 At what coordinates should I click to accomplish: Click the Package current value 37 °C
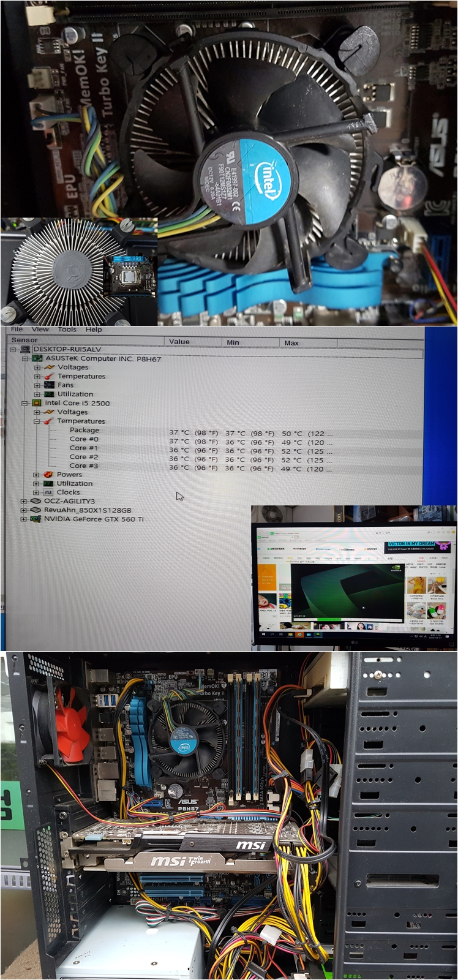(179, 432)
